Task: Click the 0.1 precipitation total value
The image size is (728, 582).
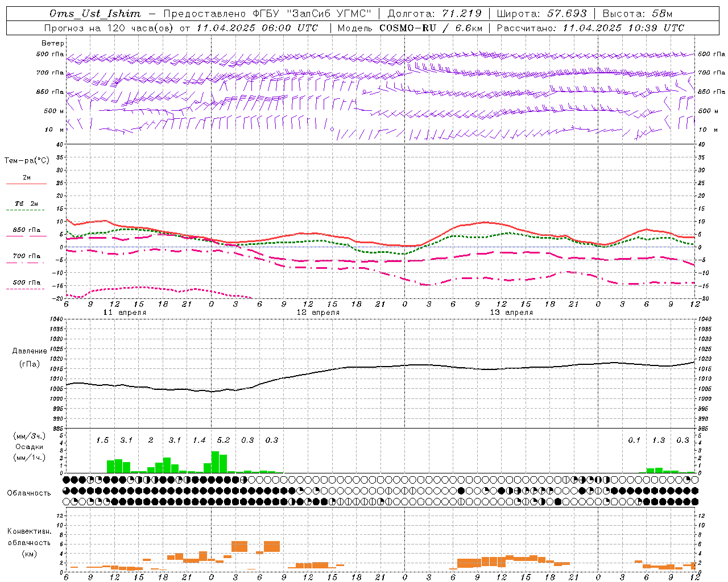Action: 634,440
